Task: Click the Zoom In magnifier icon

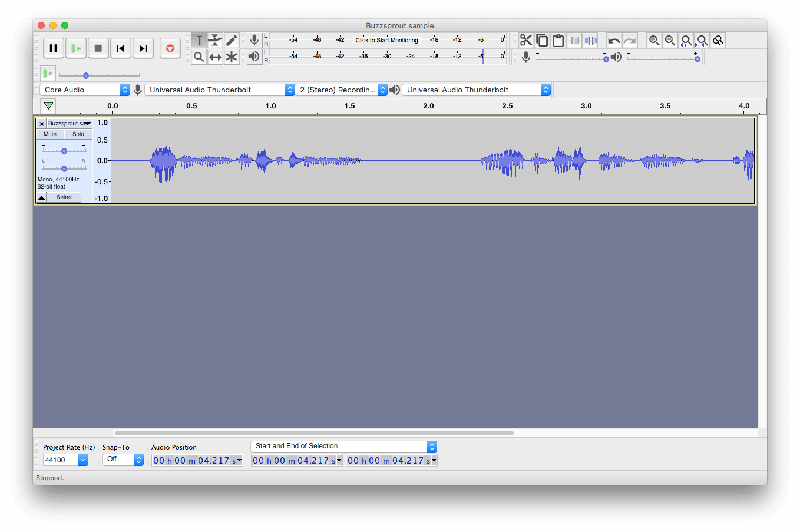Action: pos(654,40)
